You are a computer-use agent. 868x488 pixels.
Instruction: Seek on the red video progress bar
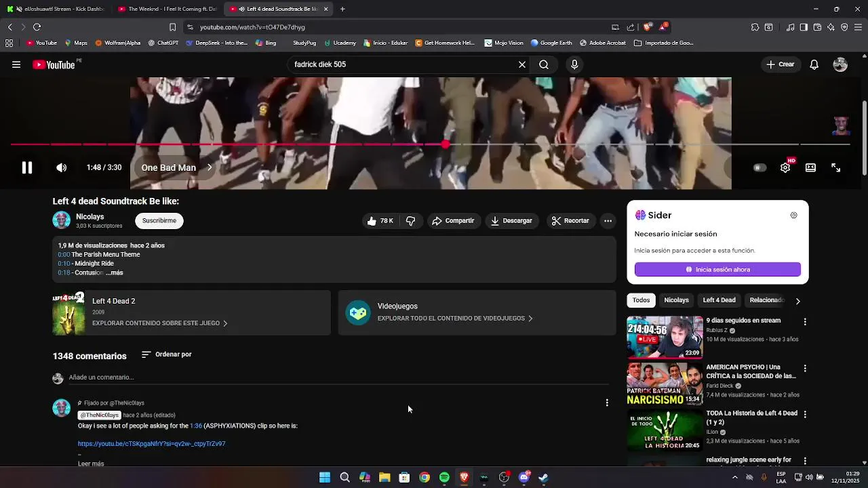(x=430, y=144)
